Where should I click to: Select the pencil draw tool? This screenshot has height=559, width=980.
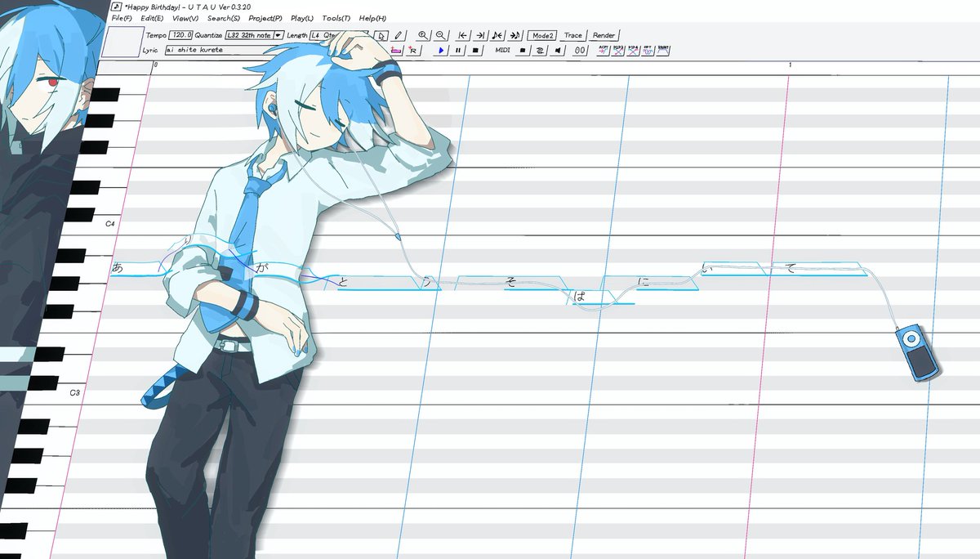pyautogui.click(x=399, y=36)
